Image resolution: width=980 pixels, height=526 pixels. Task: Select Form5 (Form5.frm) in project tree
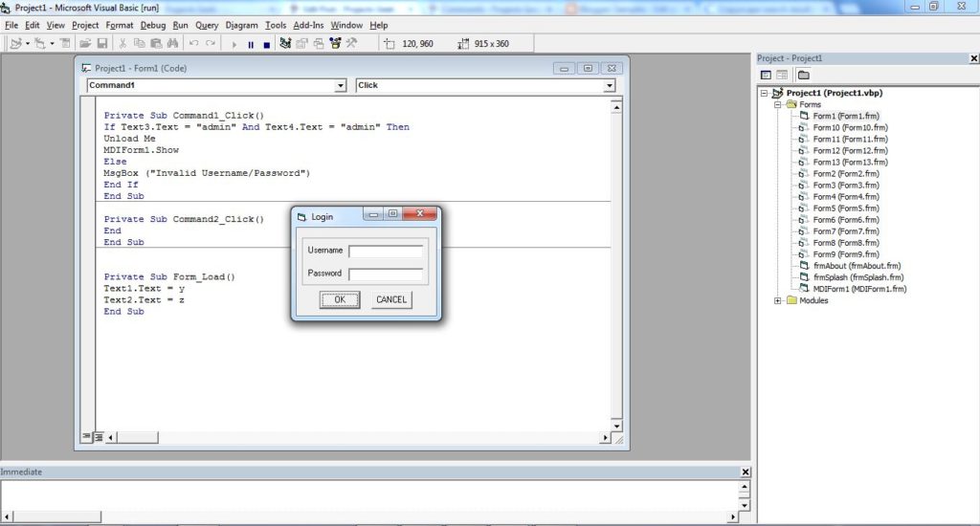tap(846, 208)
